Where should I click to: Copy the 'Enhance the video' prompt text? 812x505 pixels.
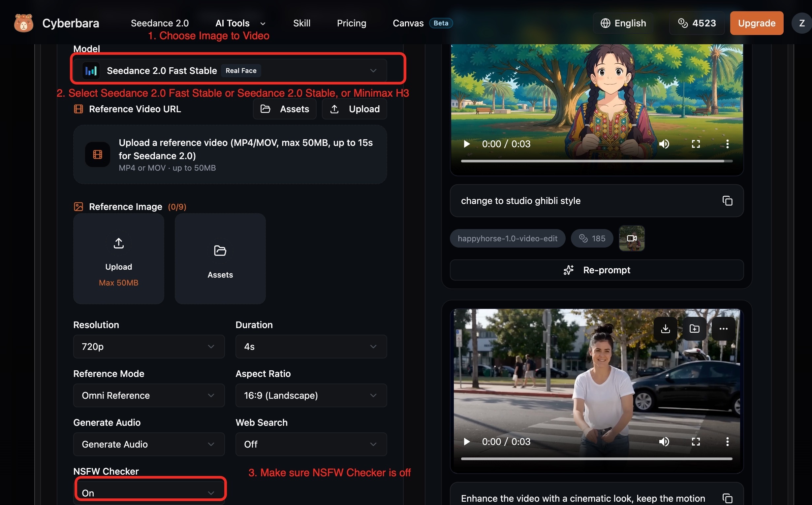pyautogui.click(x=727, y=498)
